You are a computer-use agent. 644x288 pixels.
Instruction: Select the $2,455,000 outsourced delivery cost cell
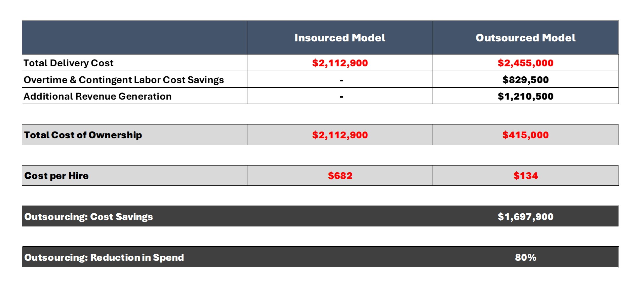[x=525, y=63]
